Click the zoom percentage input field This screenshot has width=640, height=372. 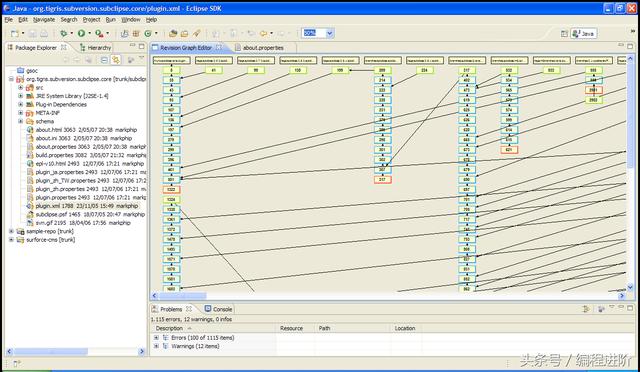(x=313, y=33)
